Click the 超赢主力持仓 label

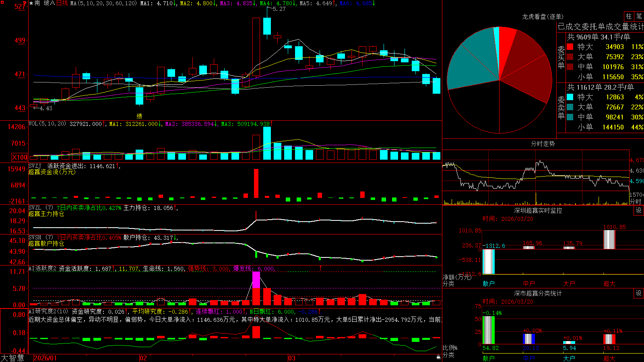coord(46,214)
